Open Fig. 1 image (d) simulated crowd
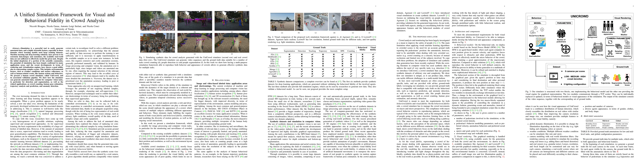 (158, 43)
